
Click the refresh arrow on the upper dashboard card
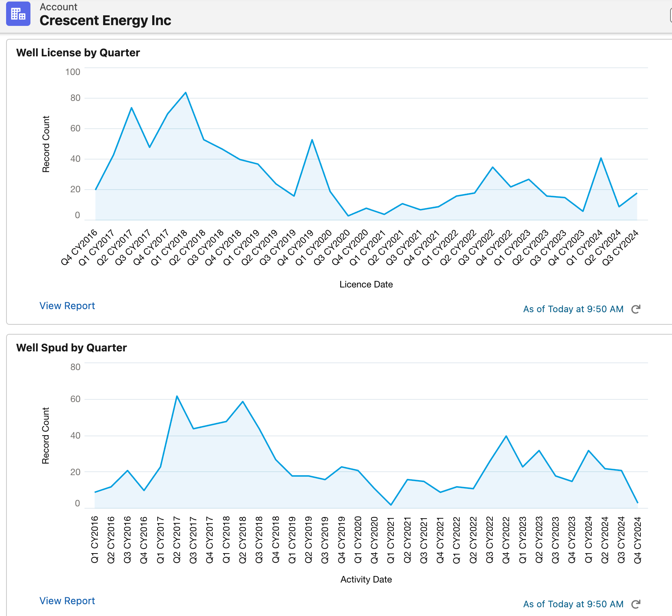[x=636, y=309]
